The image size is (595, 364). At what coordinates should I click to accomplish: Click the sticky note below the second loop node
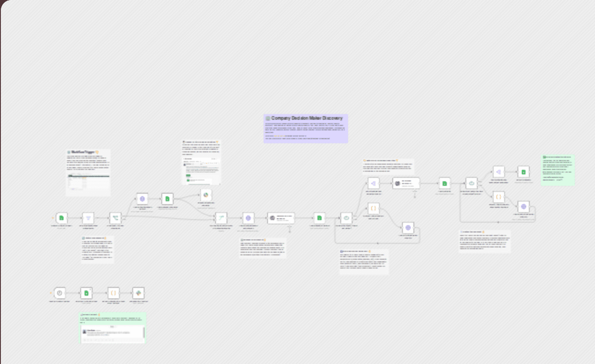484,241
